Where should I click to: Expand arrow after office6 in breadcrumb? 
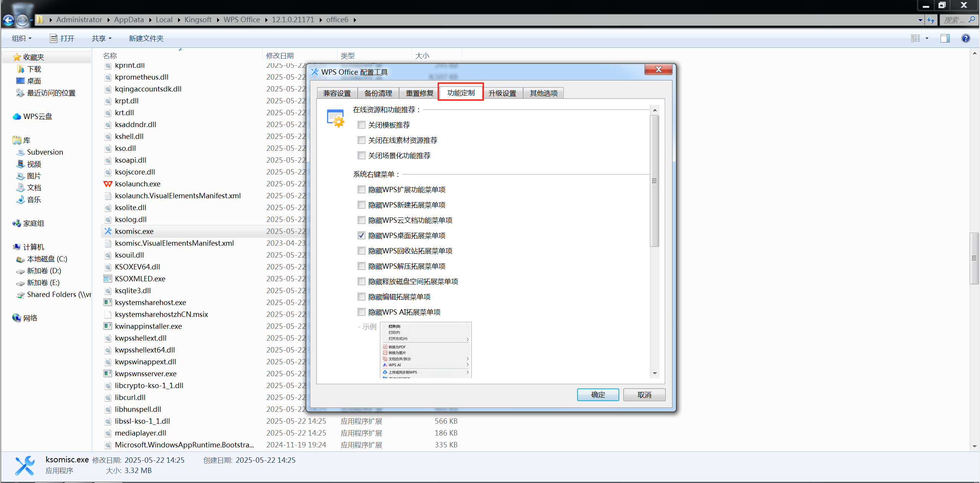point(355,20)
